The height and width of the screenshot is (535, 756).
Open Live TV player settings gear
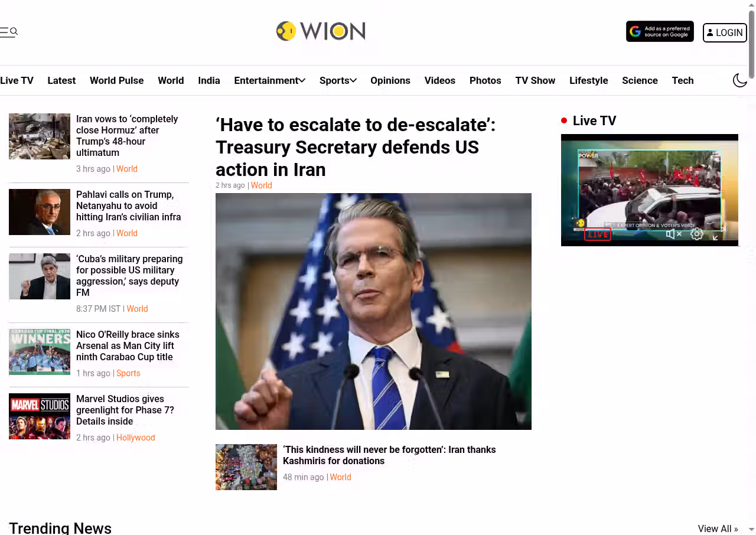coord(697,234)
